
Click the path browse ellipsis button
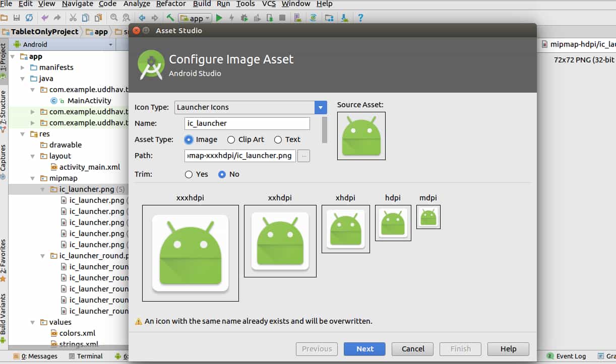point(303,156)
